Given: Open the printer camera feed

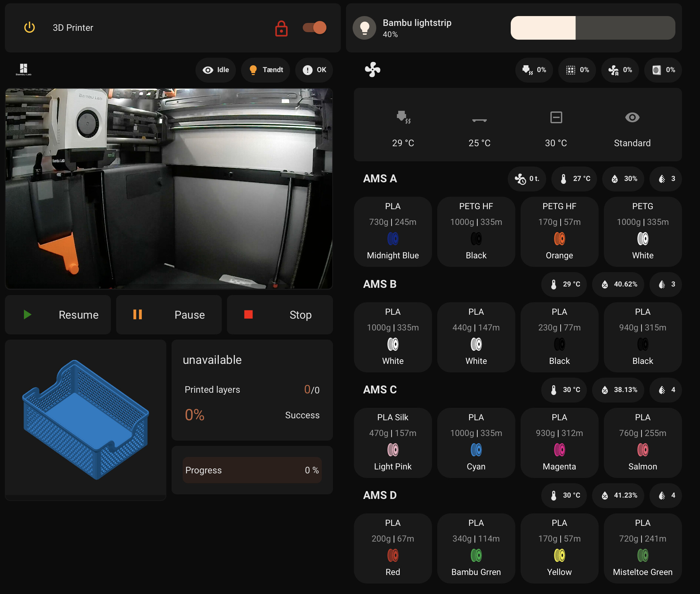Looking at the screenshot, I should click(x=169, y=188).
